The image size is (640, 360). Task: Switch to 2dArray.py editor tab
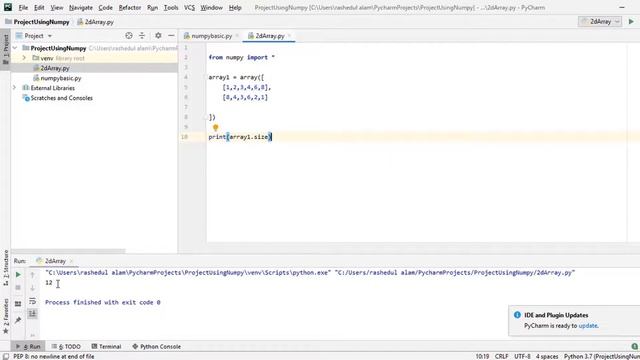[270, 36]
